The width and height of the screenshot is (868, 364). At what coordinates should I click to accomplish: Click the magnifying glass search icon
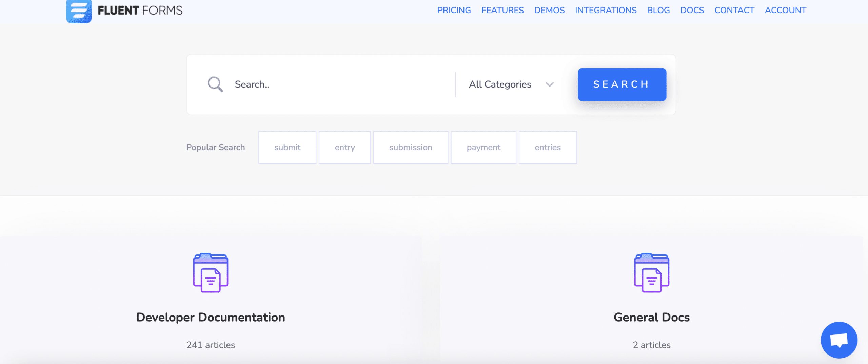click(215, 84)
